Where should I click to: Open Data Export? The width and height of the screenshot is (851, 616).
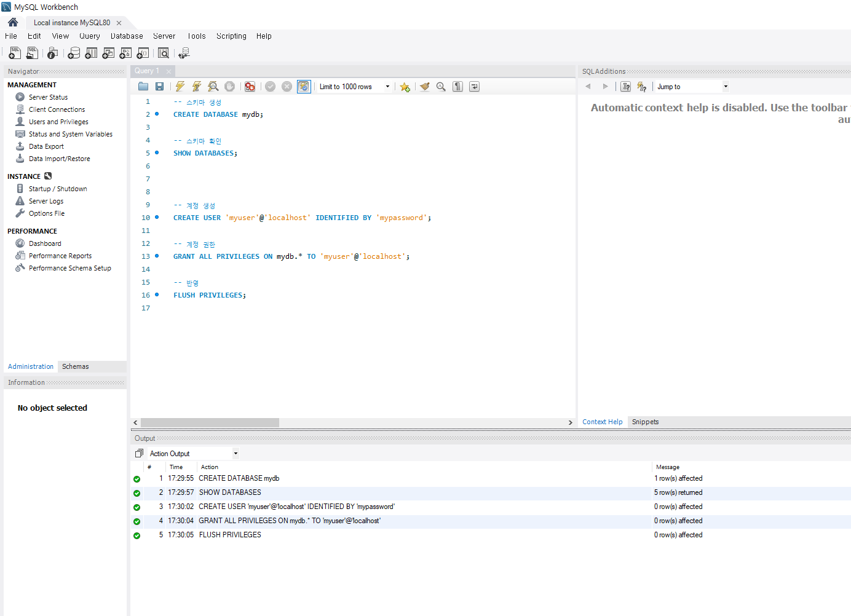click(46, 146)
